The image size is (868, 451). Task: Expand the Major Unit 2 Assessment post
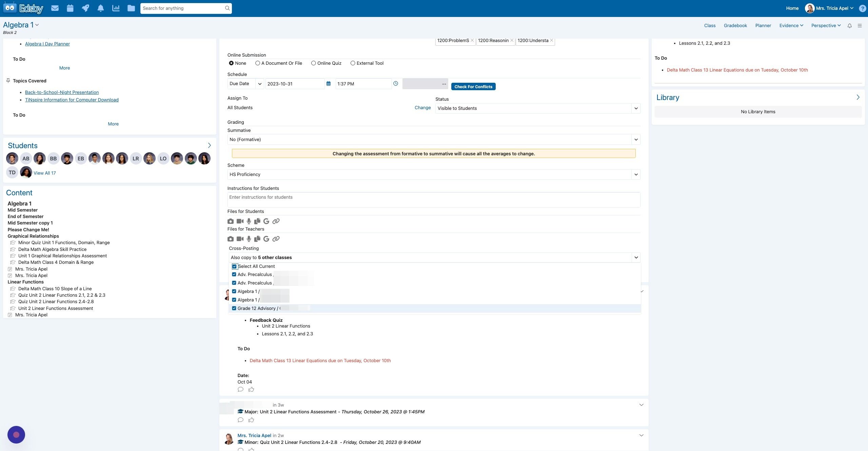[x=641, y=405]
